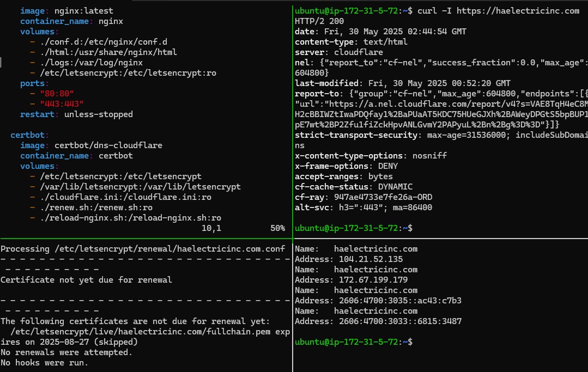Click the cf-ray header value

click(x=383, y=197)
